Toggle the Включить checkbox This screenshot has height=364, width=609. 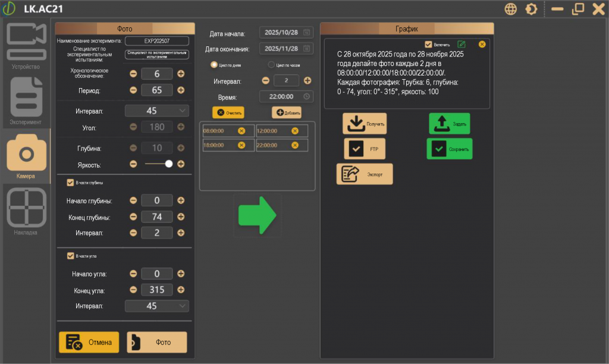pos(428,44)
